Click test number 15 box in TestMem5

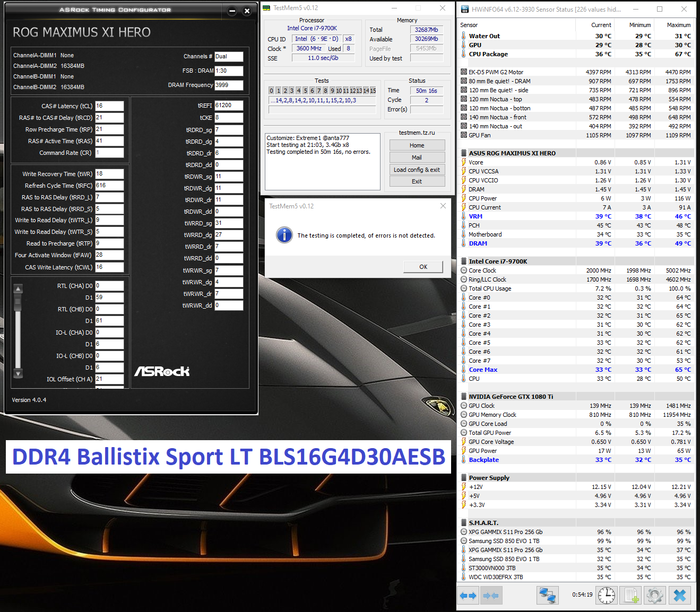[x=373, y=91]
